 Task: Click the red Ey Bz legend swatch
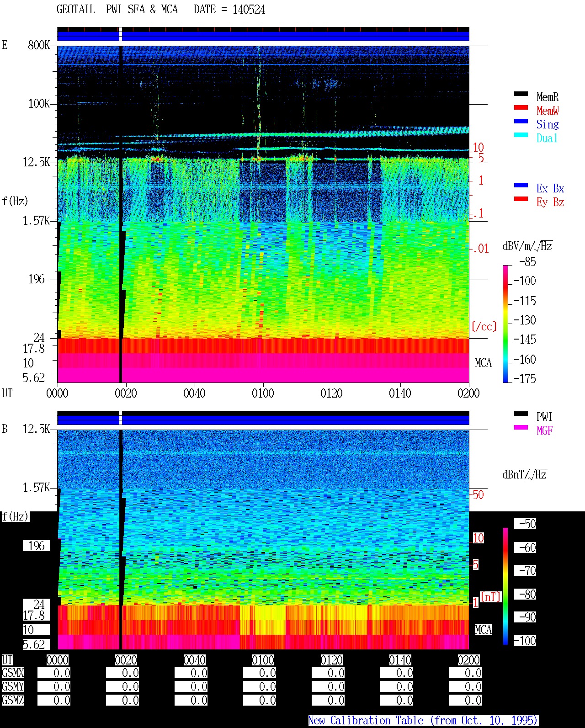521,199
